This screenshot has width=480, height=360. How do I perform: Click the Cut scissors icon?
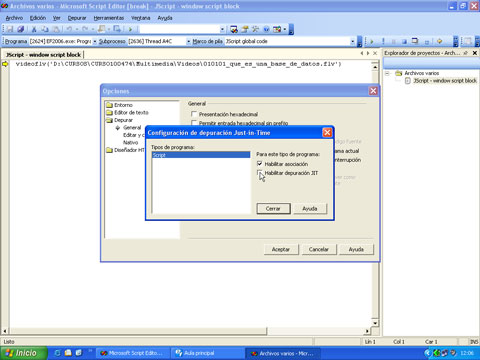point(34,29)
